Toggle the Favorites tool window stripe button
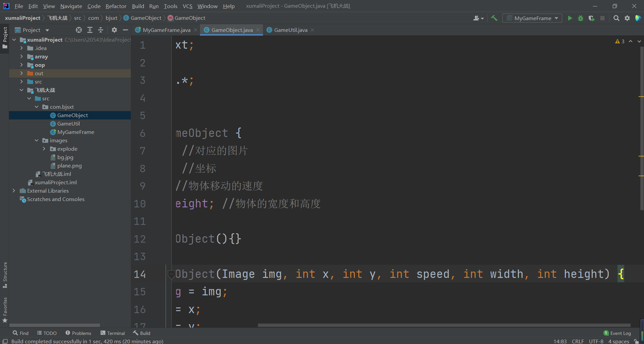 point(5,310)
